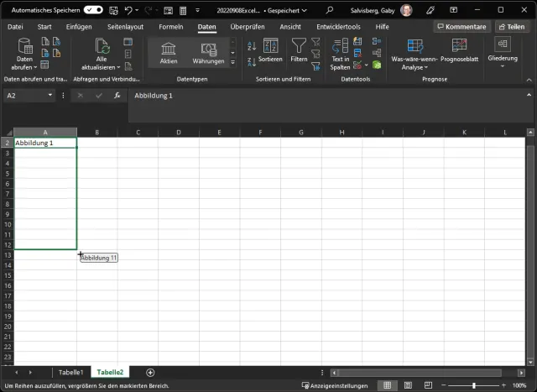Screen dimensions: 537x392
Task: Add a new sheet with plus button
Action: point(150,372)
